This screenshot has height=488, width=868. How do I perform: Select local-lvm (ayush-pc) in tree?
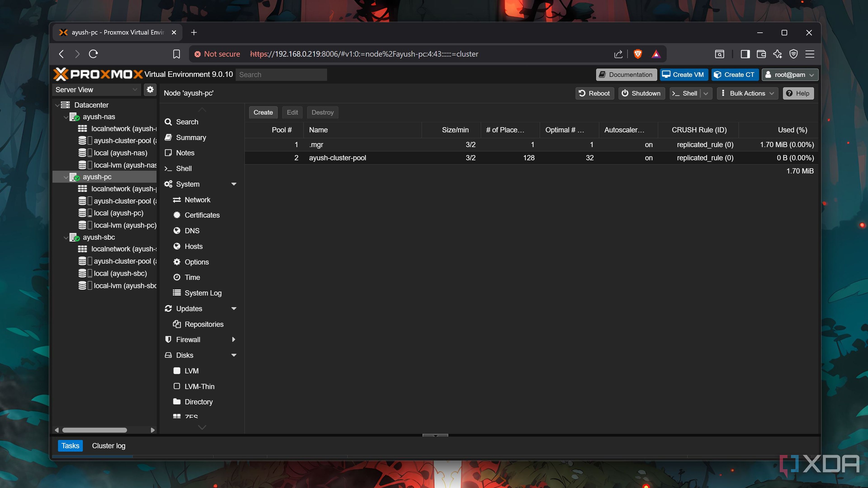[118, 225]
